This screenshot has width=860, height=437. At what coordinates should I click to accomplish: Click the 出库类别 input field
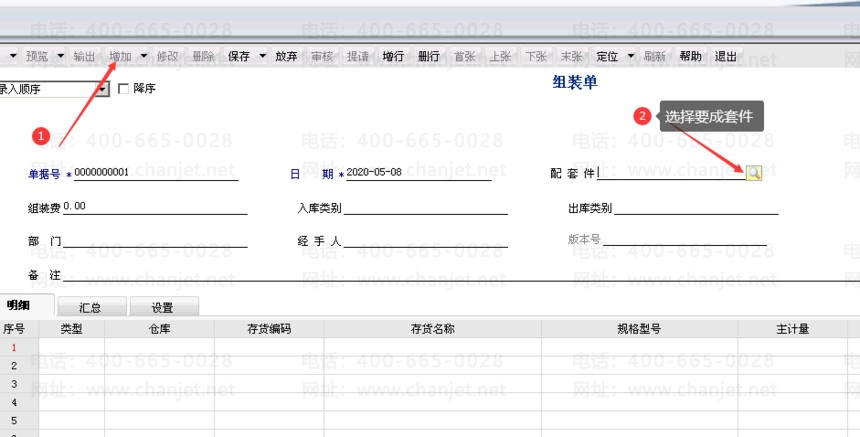pyautogui.click(x=696, y=207)
